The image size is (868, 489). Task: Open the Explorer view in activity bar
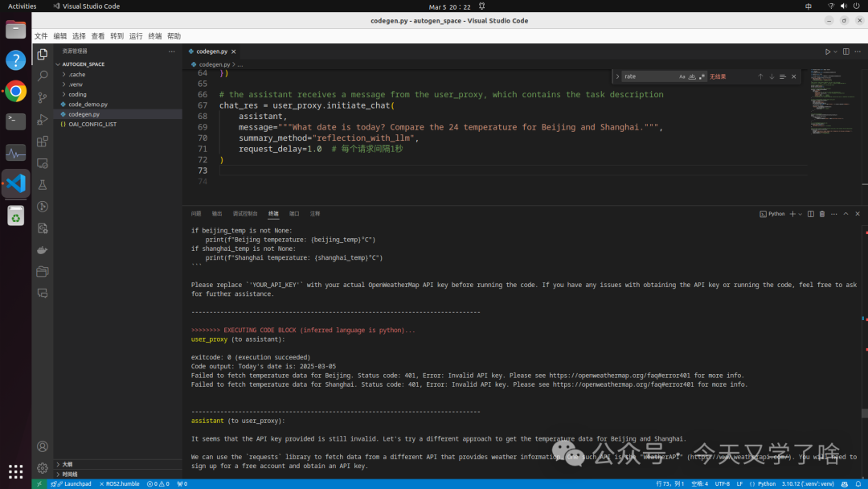pos(42,54)
